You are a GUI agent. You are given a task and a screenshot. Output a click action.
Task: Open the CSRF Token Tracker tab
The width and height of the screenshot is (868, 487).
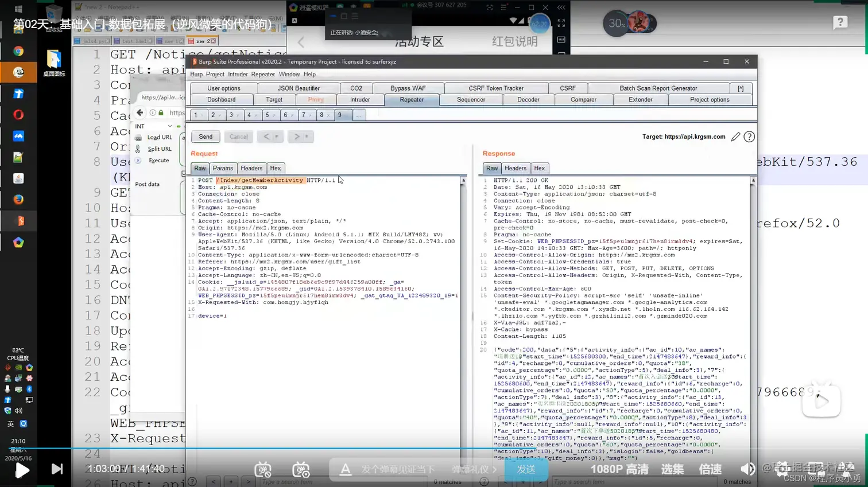495,88
